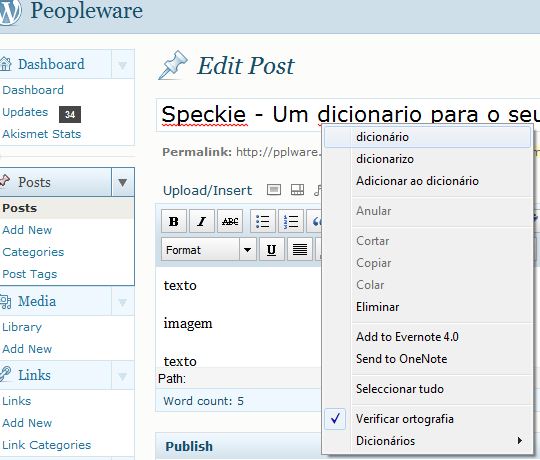Open Akismet Stats
The width and height of the screenshot is (540, 460).
coord(42,134)
